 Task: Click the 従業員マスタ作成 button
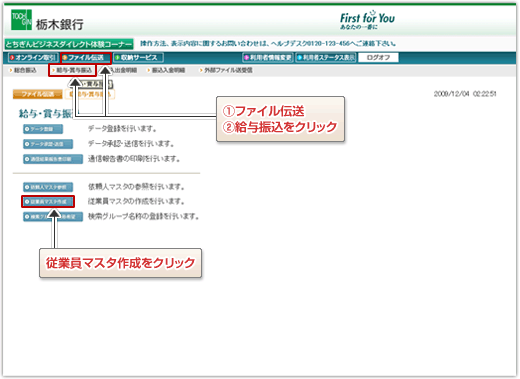48,202
